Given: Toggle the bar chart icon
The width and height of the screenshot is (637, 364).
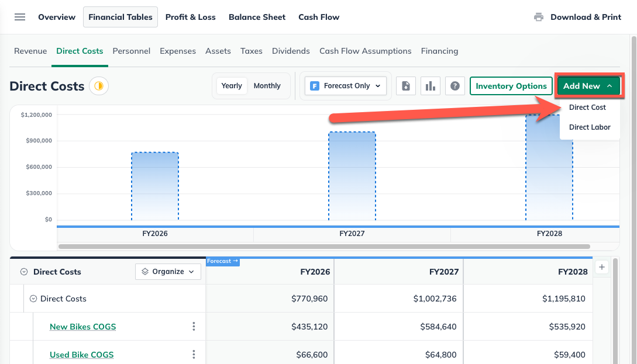Looking at the screenshot, I should (431, 86).
